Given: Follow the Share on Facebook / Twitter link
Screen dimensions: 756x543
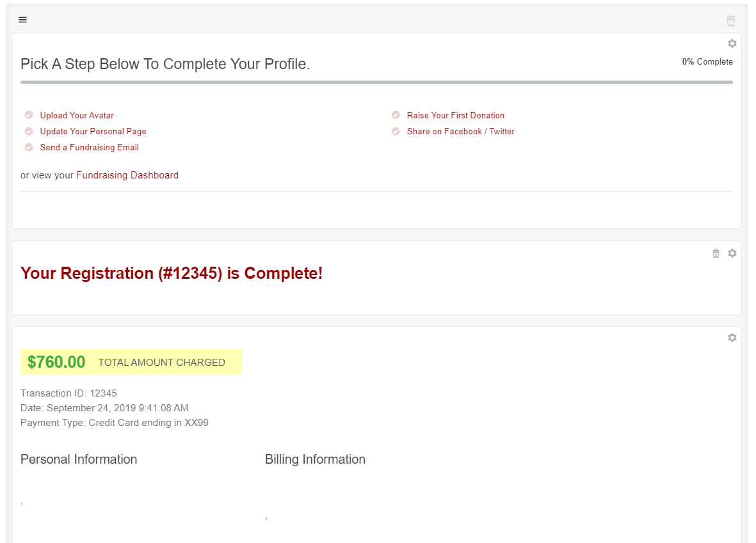Looking at the screenshot, I should pos(460,132).
